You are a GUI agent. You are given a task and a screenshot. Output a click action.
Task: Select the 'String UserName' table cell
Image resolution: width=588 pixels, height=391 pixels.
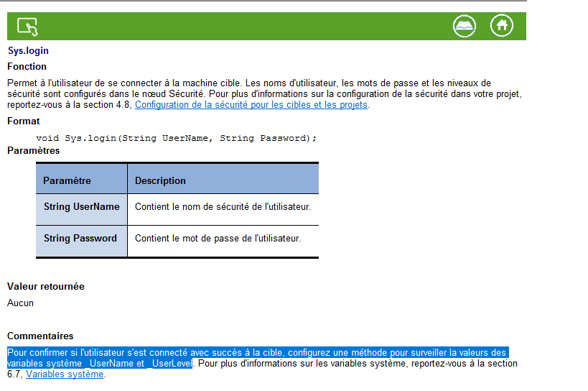point(81,207)
